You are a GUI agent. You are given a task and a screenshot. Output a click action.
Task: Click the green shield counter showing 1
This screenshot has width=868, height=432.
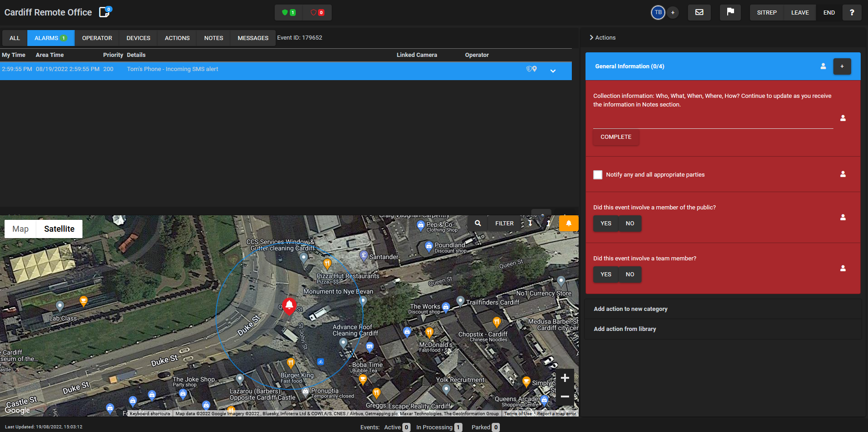coord(289,12)
